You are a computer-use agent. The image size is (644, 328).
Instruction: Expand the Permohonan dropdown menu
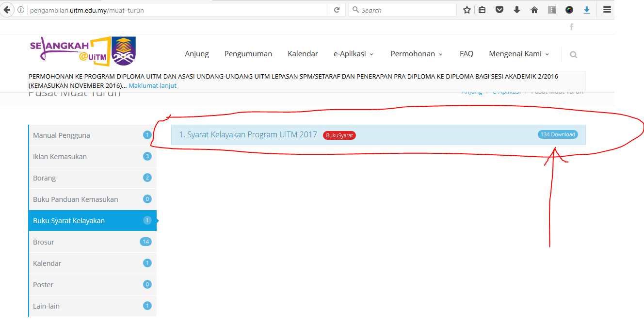pos(417,54)
